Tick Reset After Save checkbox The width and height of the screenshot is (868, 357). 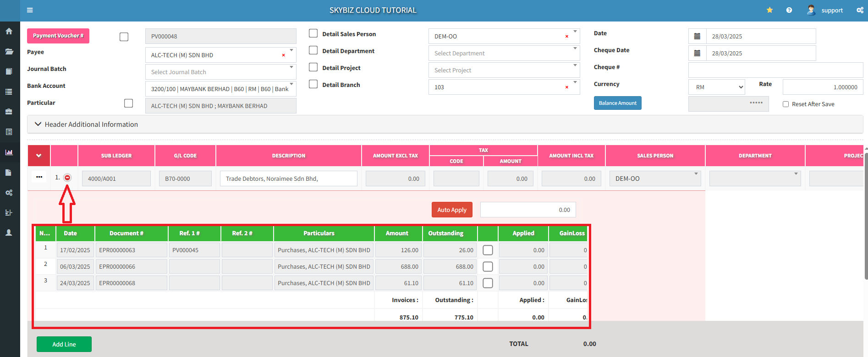(x=786, y=104)
